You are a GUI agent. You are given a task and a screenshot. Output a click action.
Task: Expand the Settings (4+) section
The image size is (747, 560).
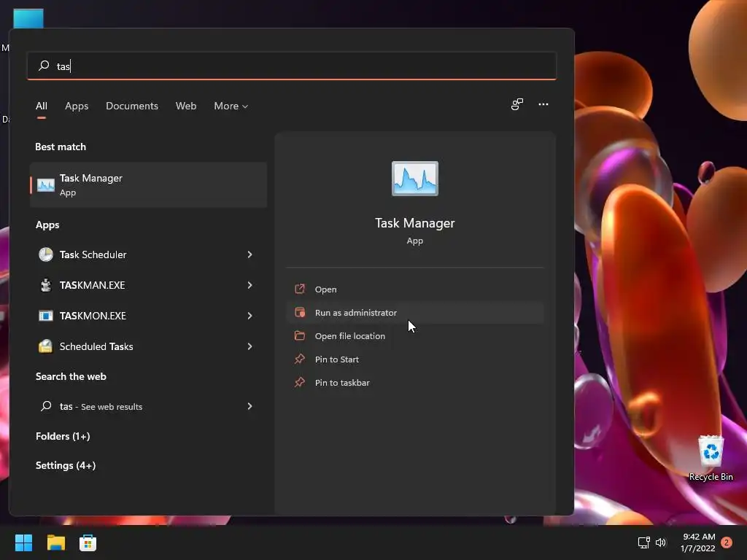click(66, 465)
